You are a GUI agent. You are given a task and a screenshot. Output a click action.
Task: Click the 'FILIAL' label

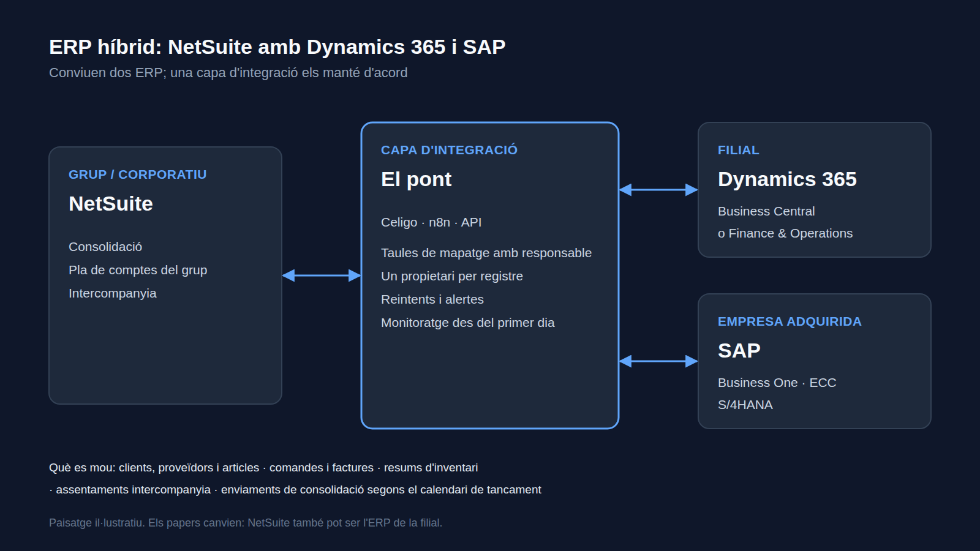coord(738,150)
